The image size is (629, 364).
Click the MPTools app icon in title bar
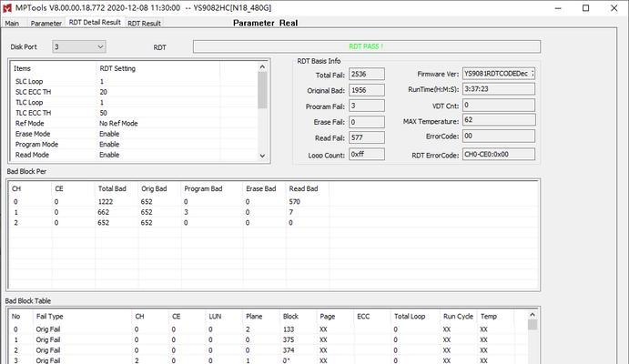9,7
